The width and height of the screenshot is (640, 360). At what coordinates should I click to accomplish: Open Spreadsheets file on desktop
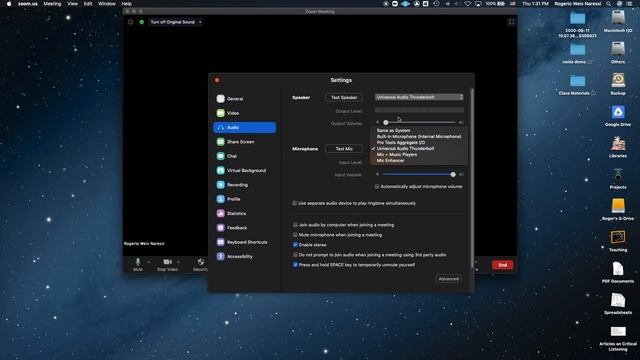point(618,304)
